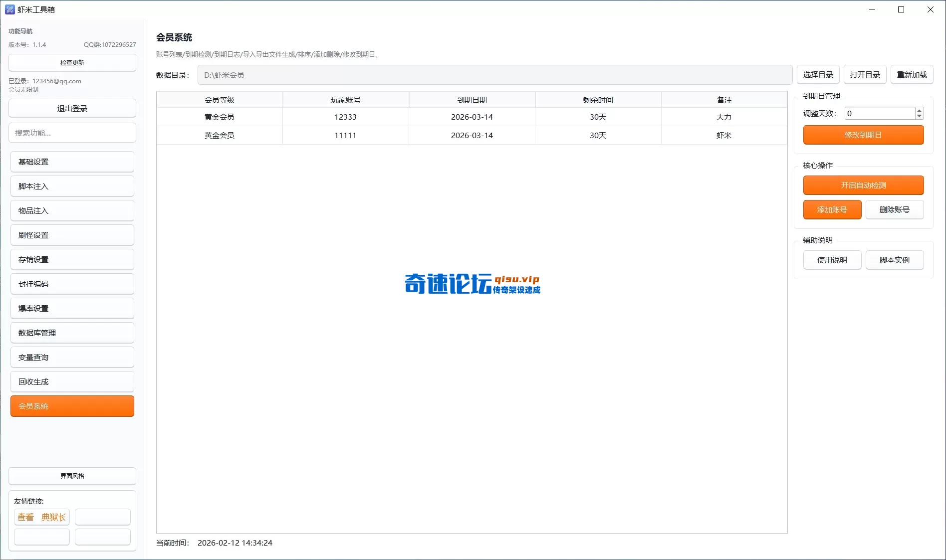This screenshot has height=560, width=946.
Task: Go to 数据库管理 in the sidebar
Action: tap(72, 333)
